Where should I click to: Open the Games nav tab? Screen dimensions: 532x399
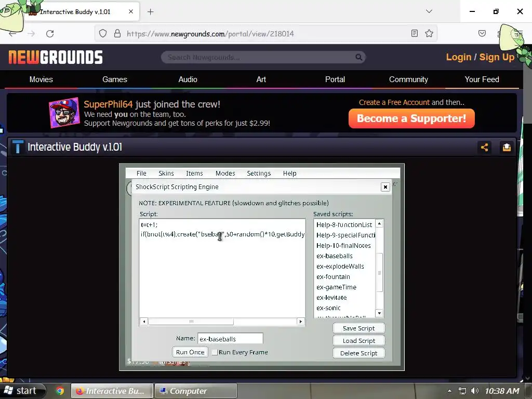(x=115, y=79)
